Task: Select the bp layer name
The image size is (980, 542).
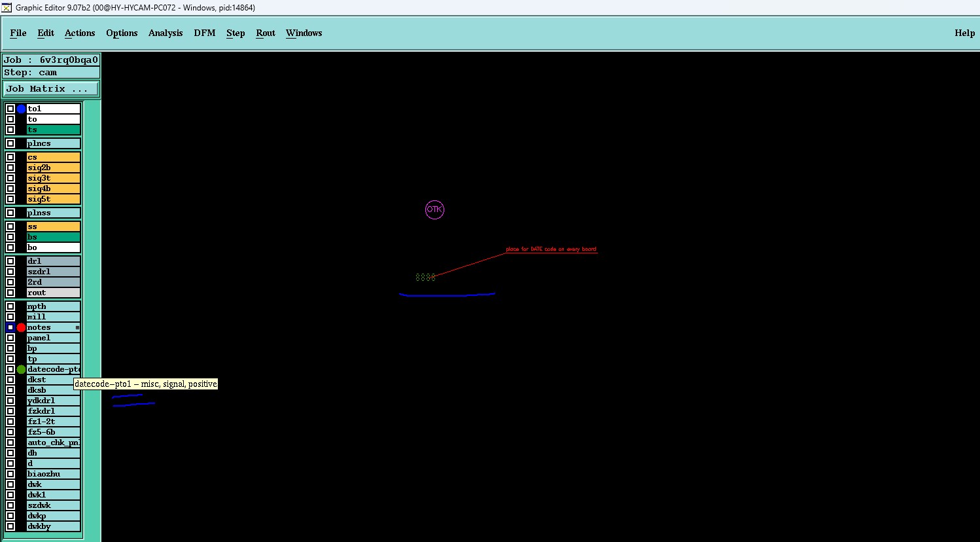Action: coord(54,348)
